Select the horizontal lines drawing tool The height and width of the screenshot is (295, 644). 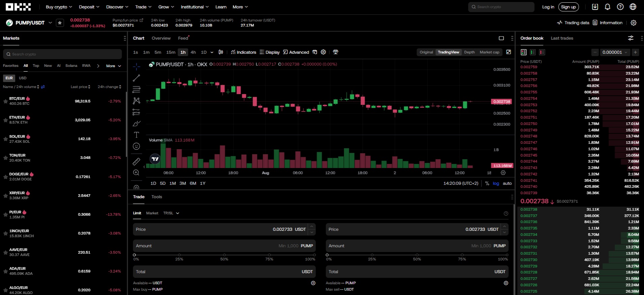136,89
